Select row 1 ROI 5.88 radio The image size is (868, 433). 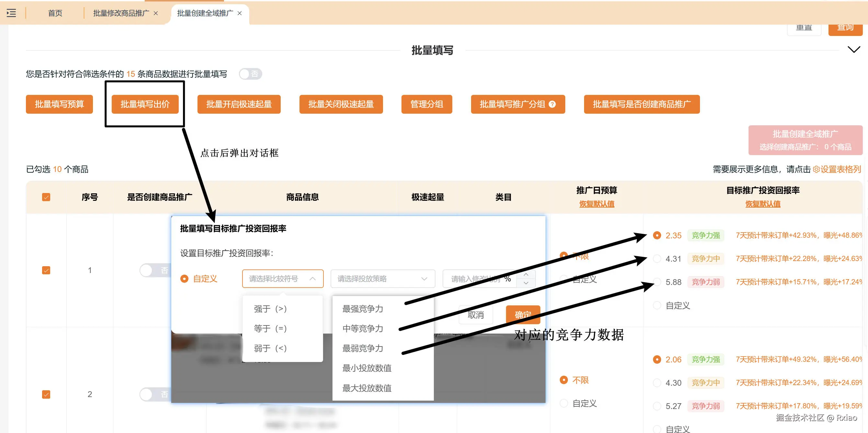click(657, 282)
